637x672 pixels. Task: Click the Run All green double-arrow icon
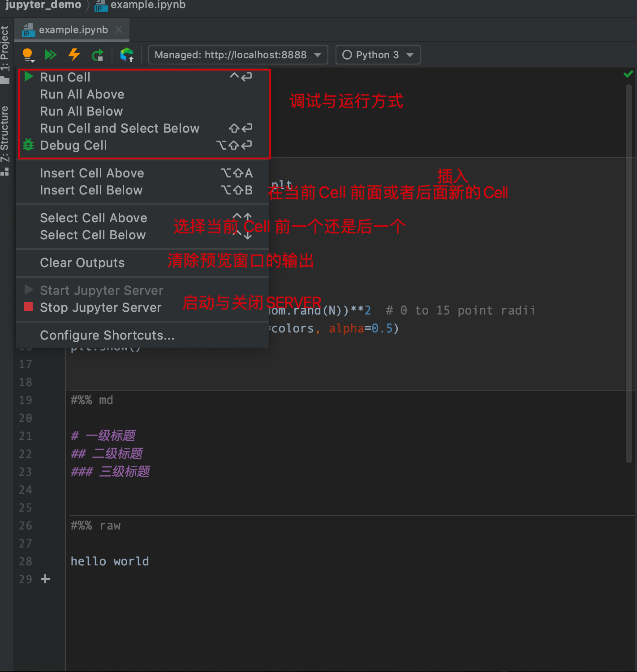tap(51, 55)
